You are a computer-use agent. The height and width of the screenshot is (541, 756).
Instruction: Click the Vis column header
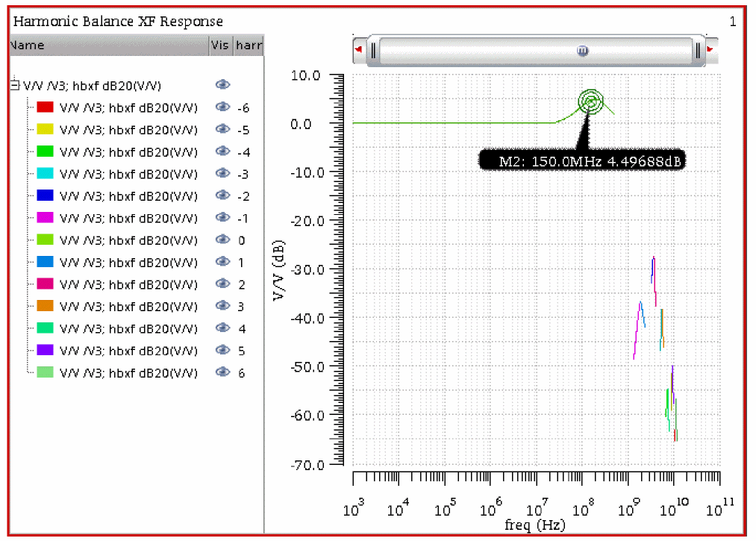(222, 46)
